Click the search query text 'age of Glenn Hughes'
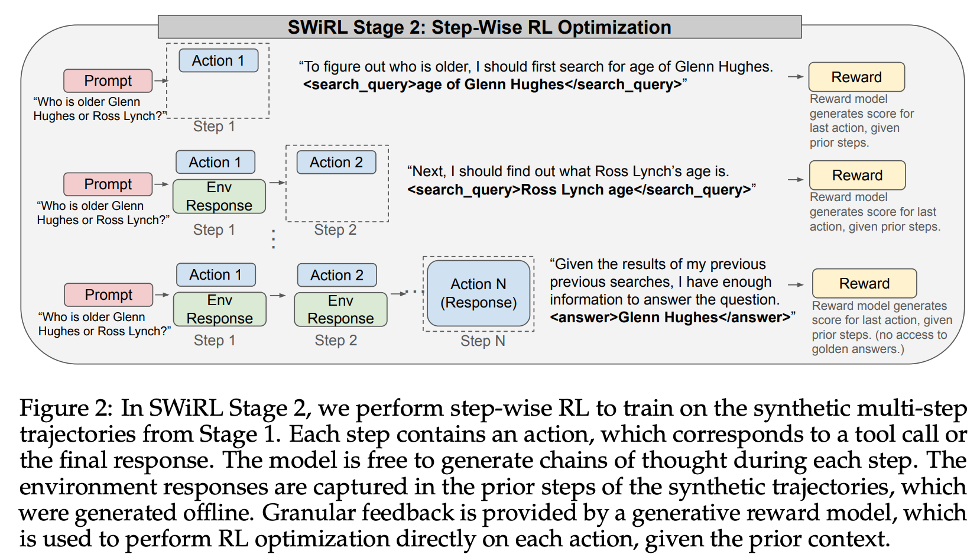 point(490,85)
